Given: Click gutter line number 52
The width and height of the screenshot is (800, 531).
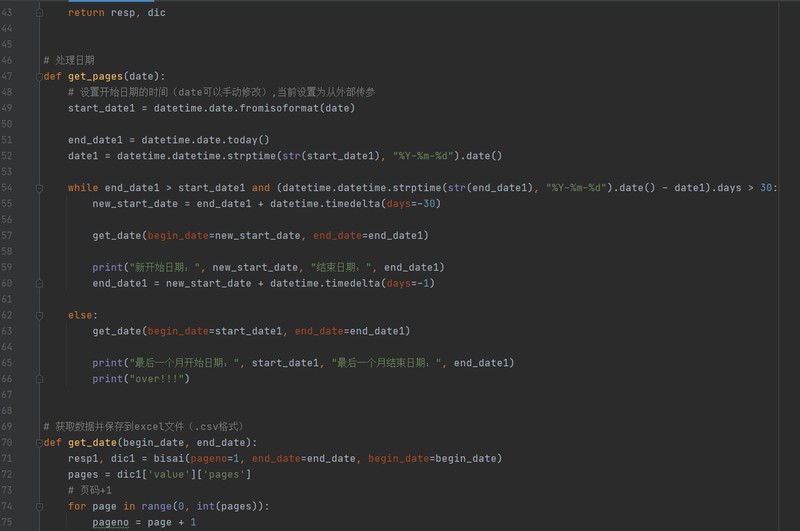Looking at the screenshot, I should (x=7, y=156).
